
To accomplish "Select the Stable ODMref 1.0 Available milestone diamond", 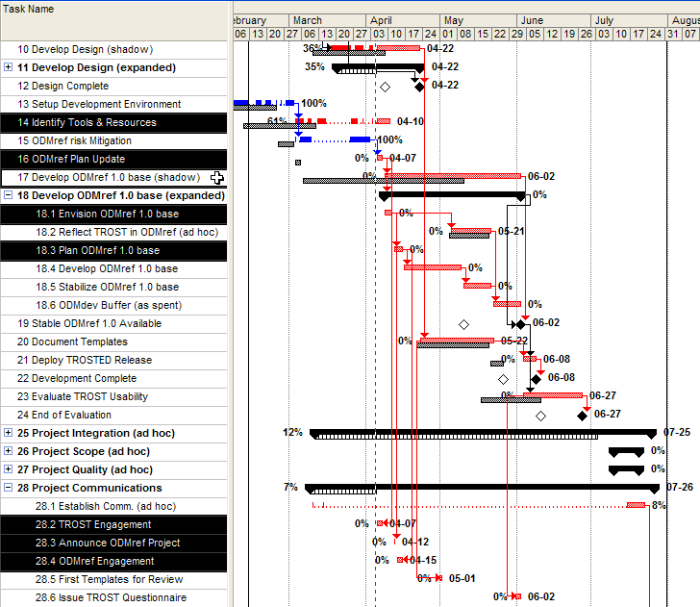I will click(521, 324).
